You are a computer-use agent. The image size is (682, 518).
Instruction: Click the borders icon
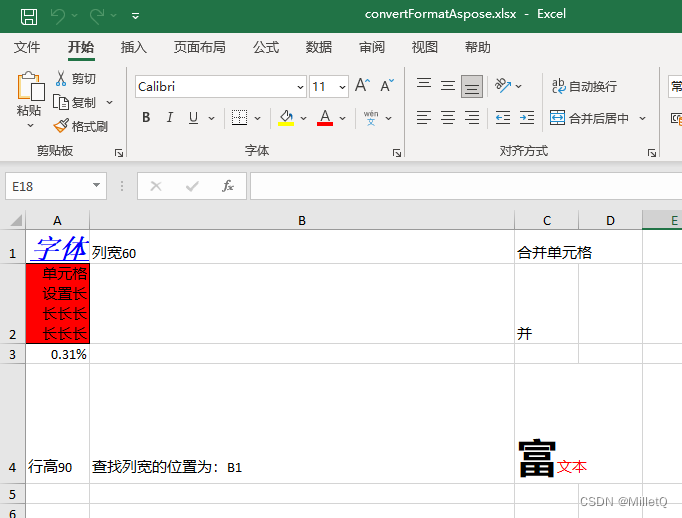coord(239,117)
